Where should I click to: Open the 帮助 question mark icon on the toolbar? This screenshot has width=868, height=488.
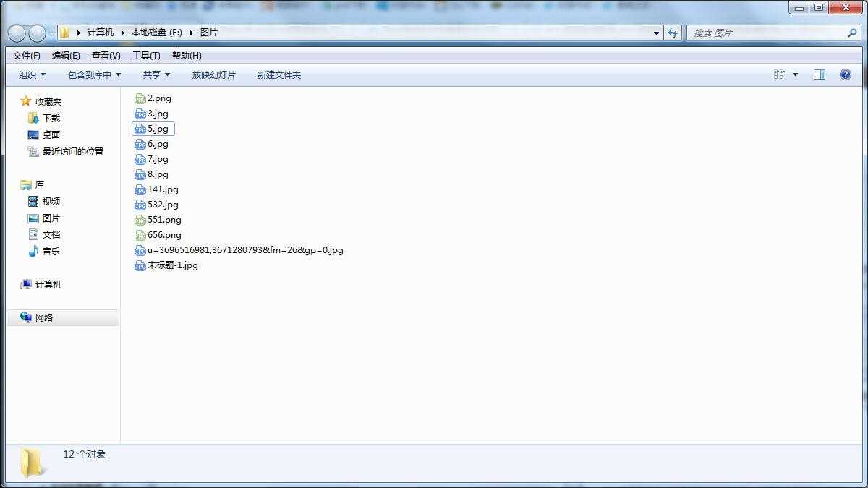845,74
